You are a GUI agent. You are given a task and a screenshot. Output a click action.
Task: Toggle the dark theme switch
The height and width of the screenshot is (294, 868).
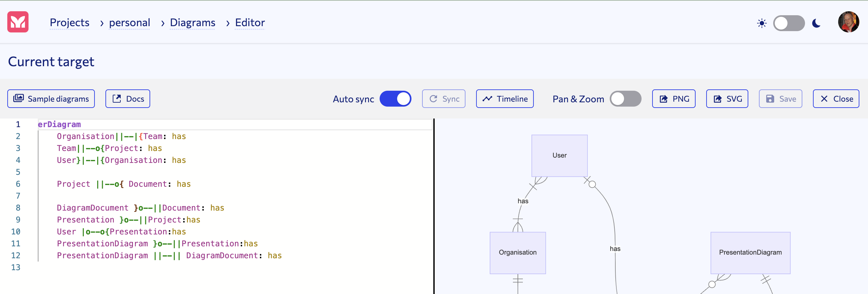click(788, 23)
